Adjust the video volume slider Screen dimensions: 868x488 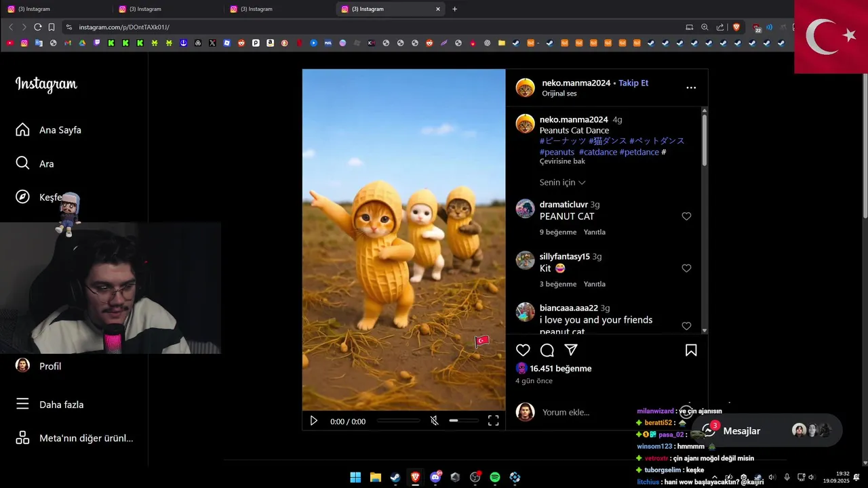coord(464,421)
